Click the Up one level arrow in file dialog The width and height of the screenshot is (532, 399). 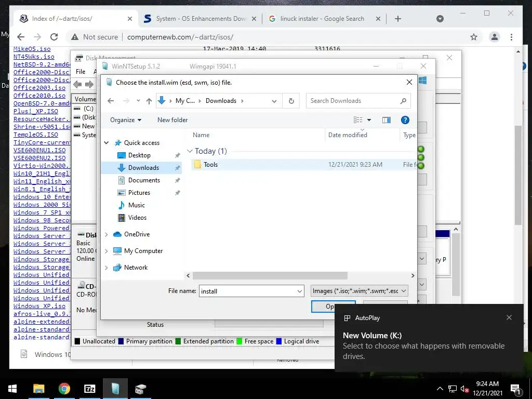[149, 101]
